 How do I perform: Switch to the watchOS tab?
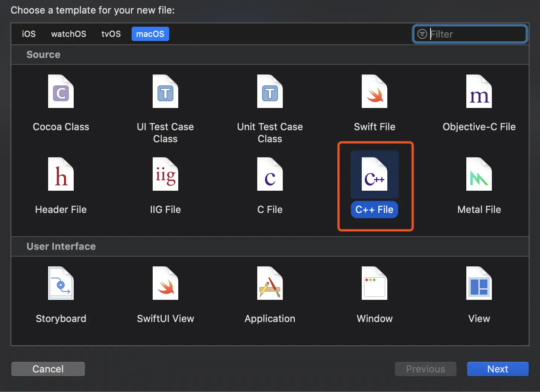pyautogui.click(x=68, y=34)
